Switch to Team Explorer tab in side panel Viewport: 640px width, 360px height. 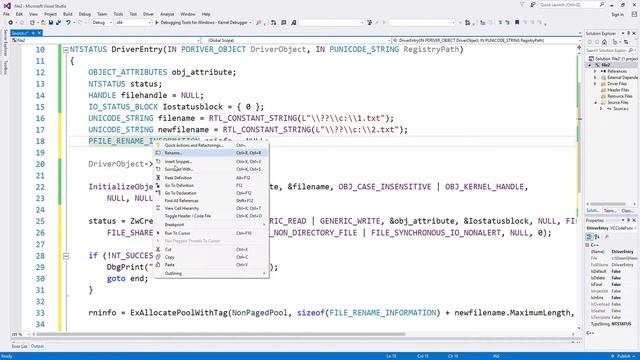(610, 211)
